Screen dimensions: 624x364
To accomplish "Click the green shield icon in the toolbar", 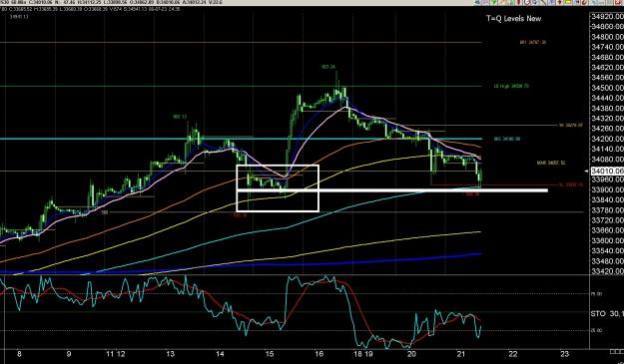I will pos(493,2).
